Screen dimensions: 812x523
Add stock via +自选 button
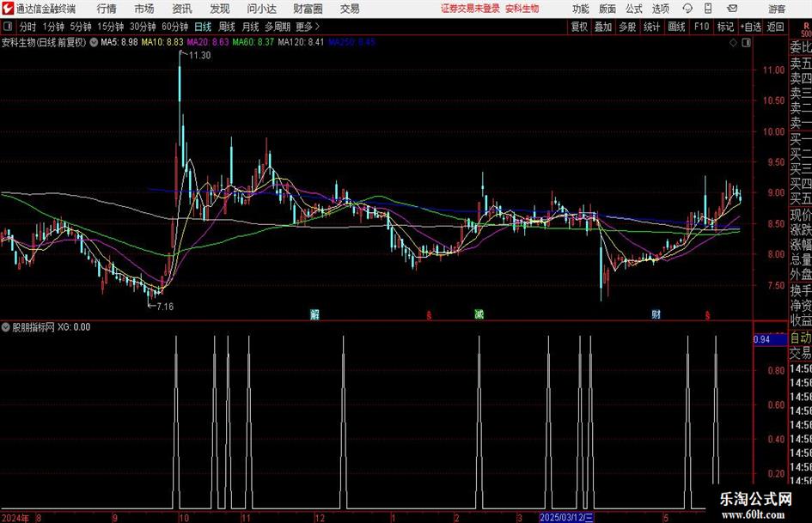point(751,27)
